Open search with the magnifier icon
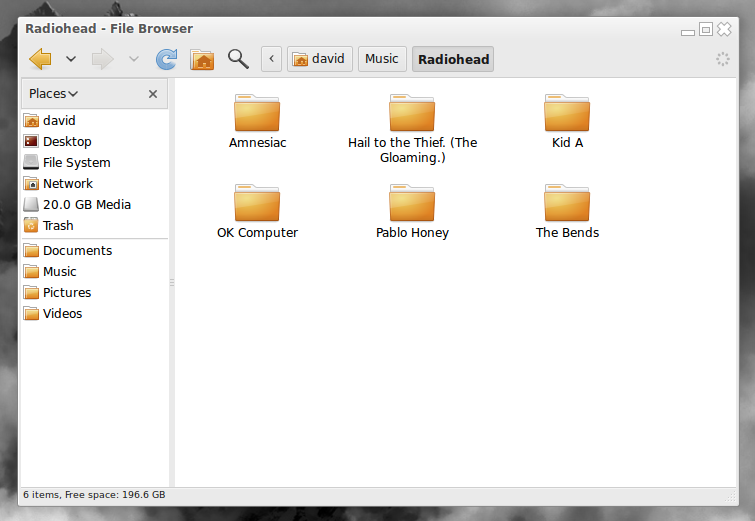 (238, 59)
